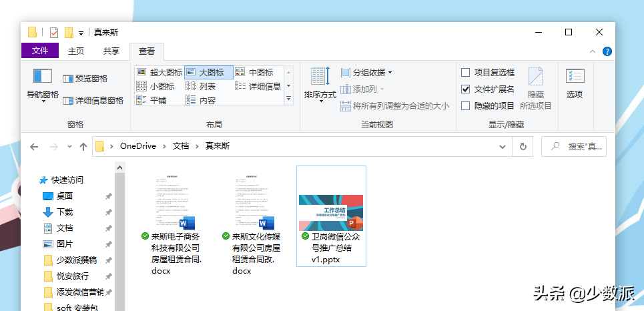Open Help via the blue question icon
The height and width of the screenshot is (311, 644).
(607, 52)
